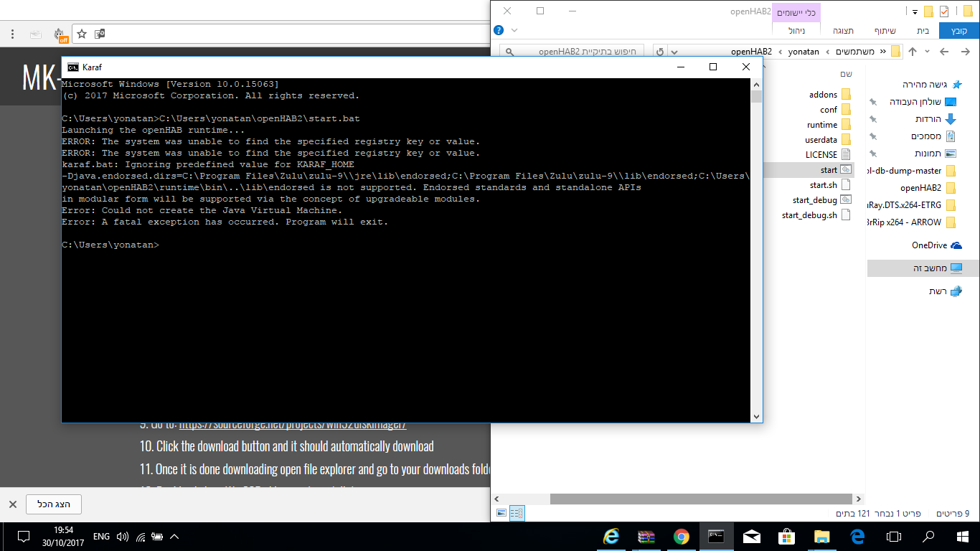Open the שיתוף (Share) ribbon tab
The width and height of the screenshot is (980, 551).
coord(884,31)
